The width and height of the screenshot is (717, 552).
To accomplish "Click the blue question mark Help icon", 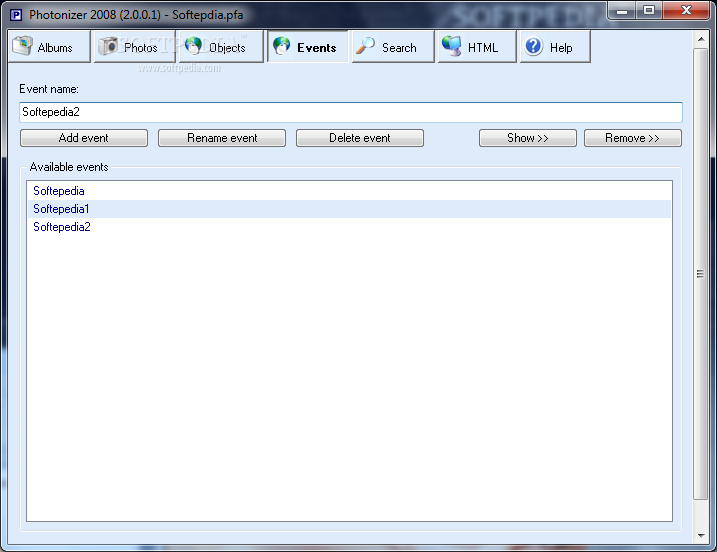I will [534, 46].
